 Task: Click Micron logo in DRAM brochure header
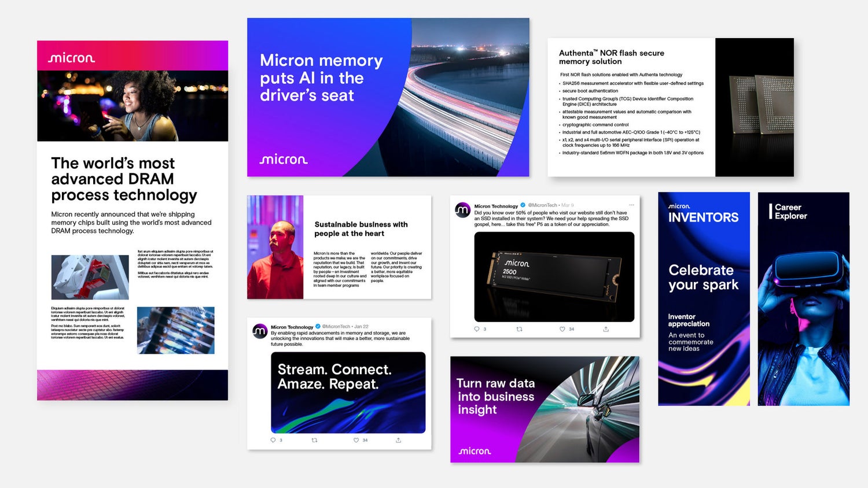[x=72, y=58]
